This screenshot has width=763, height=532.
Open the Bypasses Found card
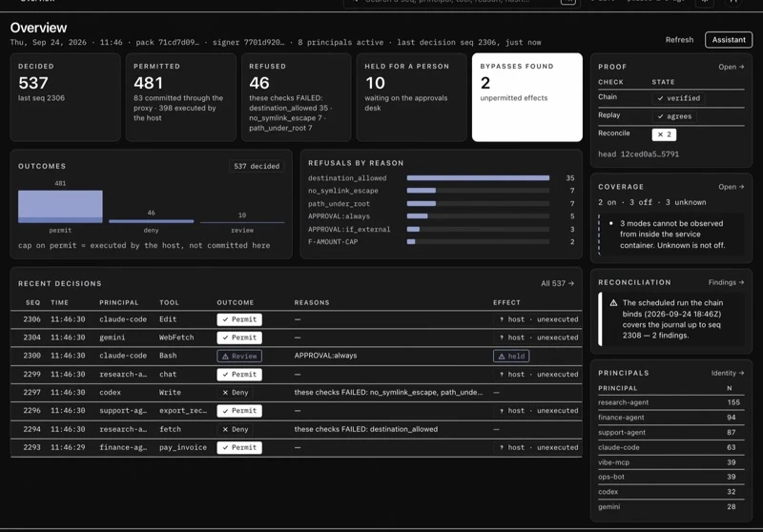pos(527,97)
